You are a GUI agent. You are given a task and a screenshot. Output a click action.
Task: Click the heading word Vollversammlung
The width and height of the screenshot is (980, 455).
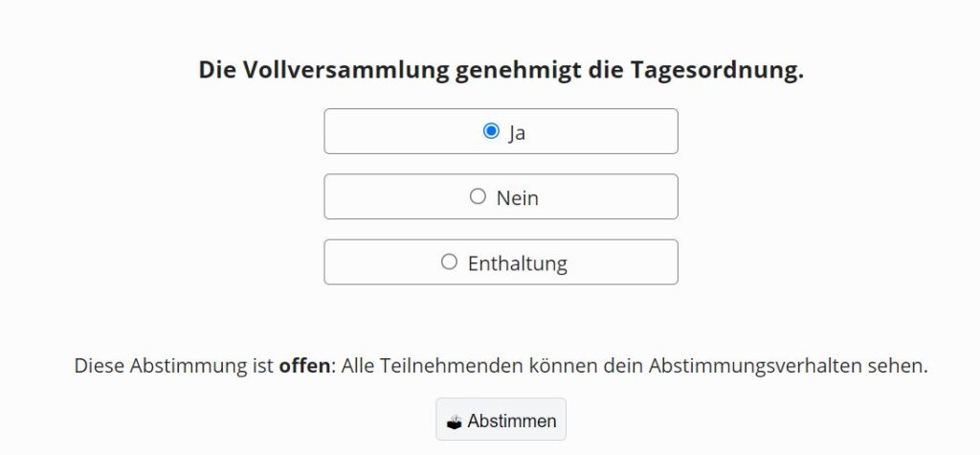[345, 70]
